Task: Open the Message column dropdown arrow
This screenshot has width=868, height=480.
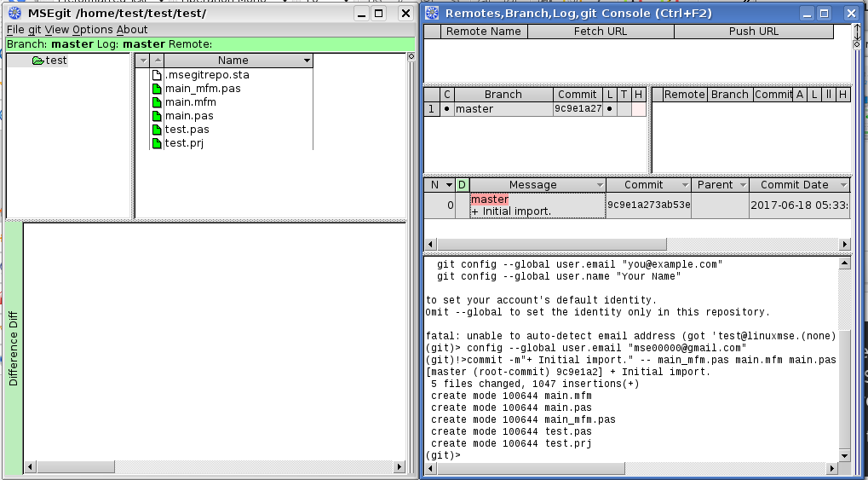Action: coord(600,185)
